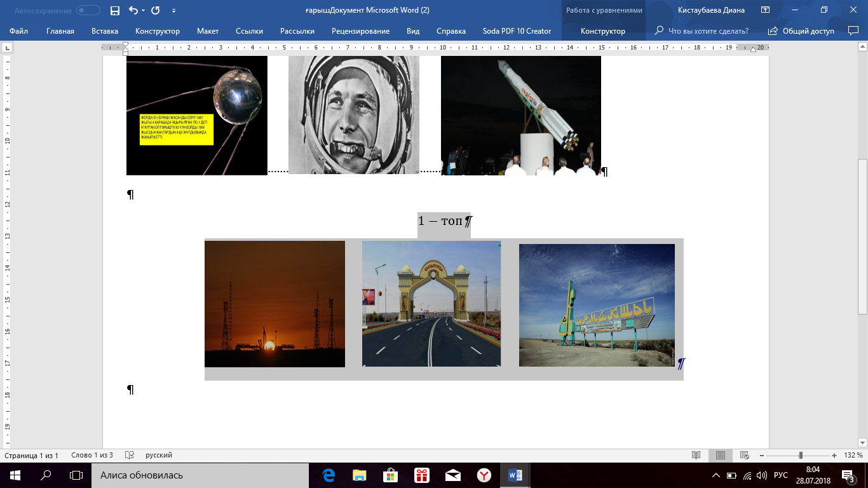Open Microsoft Store from taskbar
Image resolution: width=868 pixels, height=488 pixels.
[390, 475]
